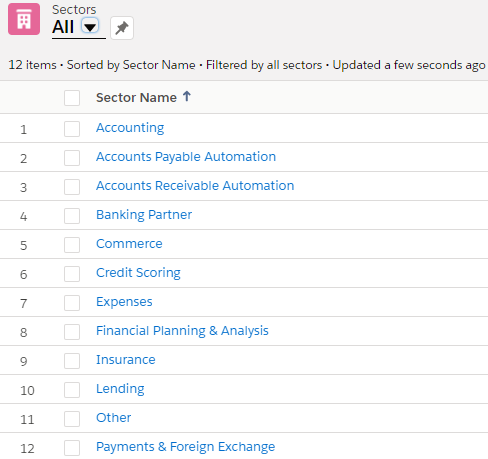This screenshot has height=459, width=488.
Task: Open the All list view dropdown arrow
Action: pos(90,26)
